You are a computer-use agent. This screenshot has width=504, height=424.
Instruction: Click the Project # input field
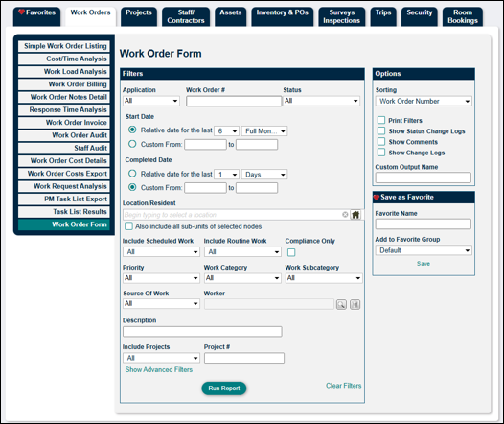[244, 358]
